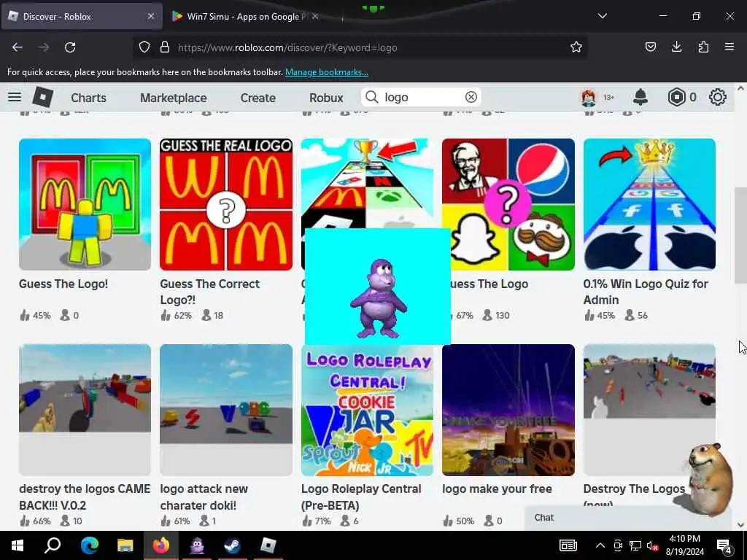Open Windows taskbar search
This screenshot has width=747, height=560.
(x=53, y=545)
